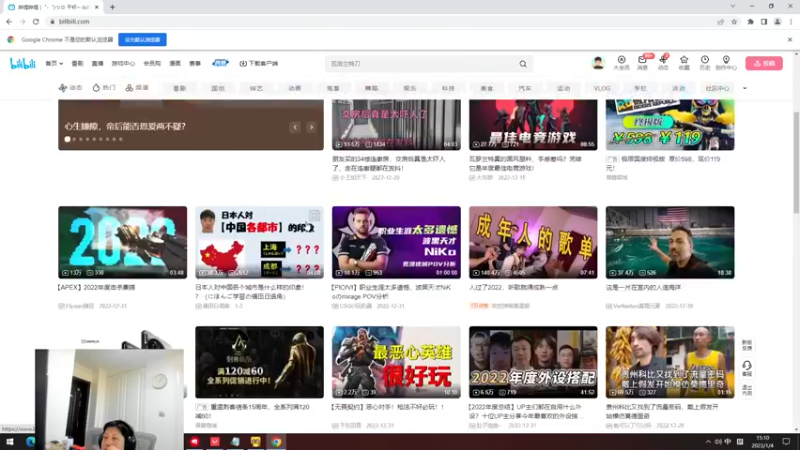Go to previous carousel banner slide
The width and height of the screenshot is (800, 450).
point(295,127)
